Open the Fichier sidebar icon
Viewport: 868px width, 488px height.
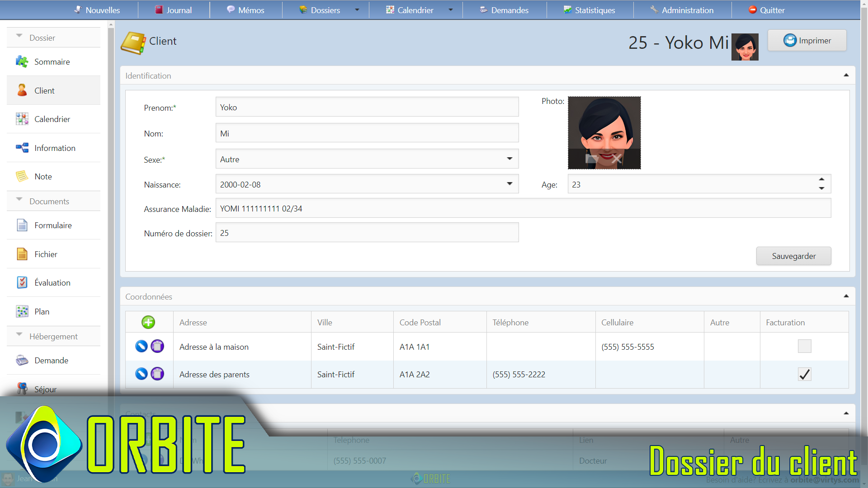click(22, 254)
